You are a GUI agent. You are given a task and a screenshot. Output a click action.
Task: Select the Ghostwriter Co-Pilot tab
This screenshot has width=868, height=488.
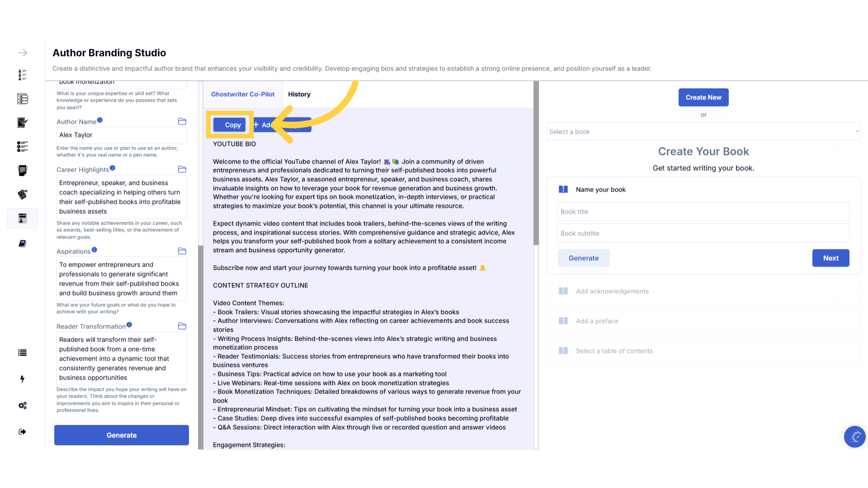pos(243,94)
